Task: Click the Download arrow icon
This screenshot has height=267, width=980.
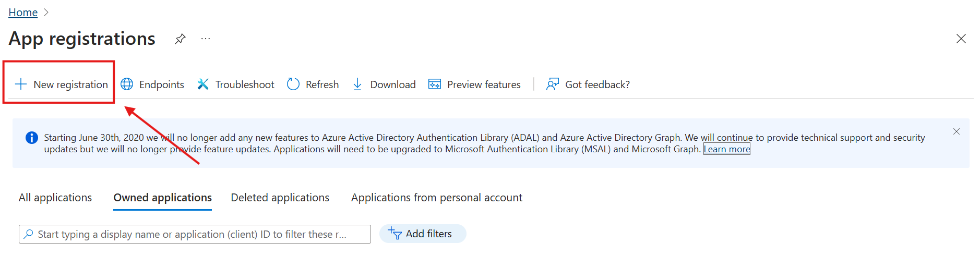Action: click(x=357, y=84)
